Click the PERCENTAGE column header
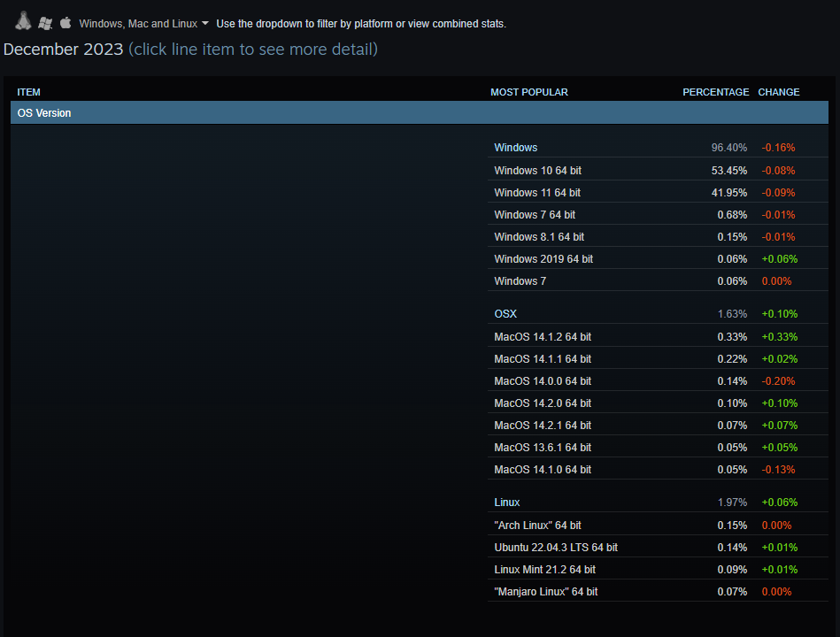The height and width of the screenshot is (637, 840). coord(716,92)
